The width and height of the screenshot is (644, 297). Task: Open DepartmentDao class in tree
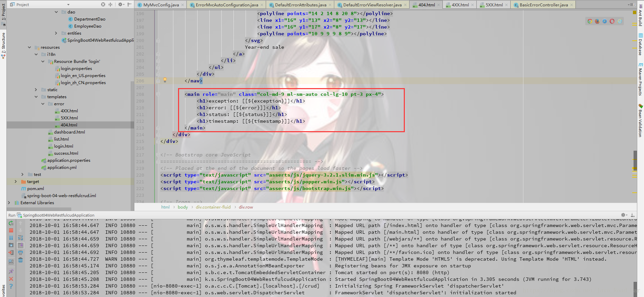pyautogui.click(x=87, y=19)
